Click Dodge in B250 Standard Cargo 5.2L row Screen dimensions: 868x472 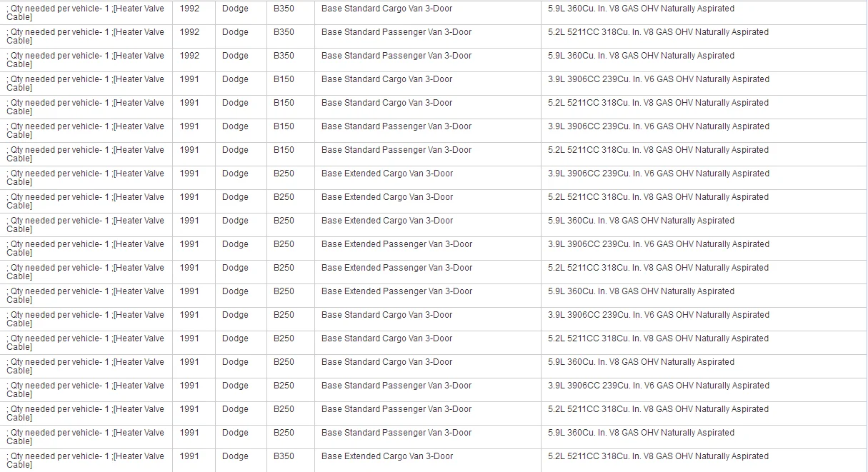tap(241, 343)
